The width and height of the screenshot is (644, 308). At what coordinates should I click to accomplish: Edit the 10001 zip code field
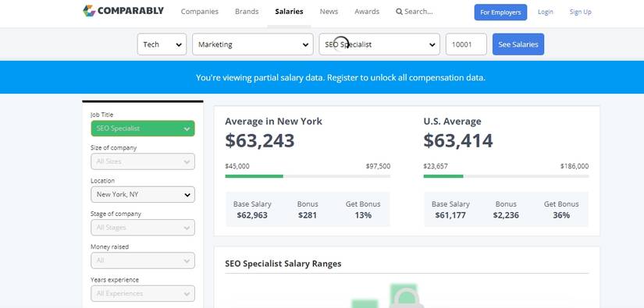coord(466,44)
